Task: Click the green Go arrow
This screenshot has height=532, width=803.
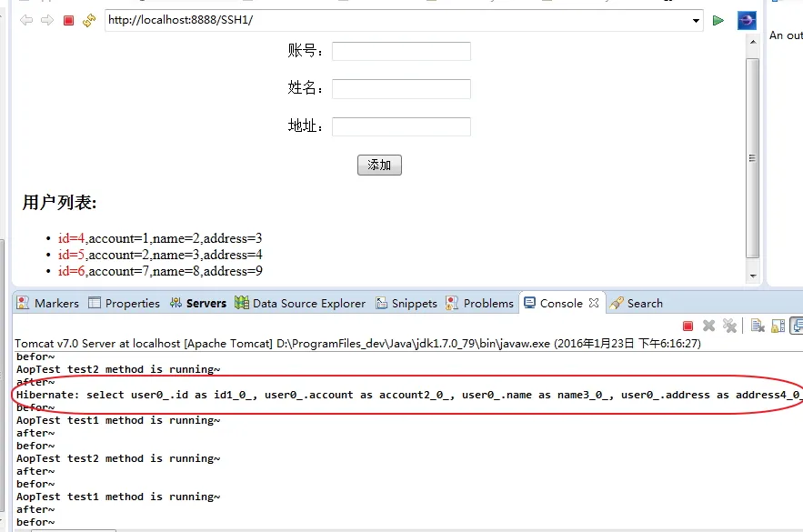Action: (718, 21)
